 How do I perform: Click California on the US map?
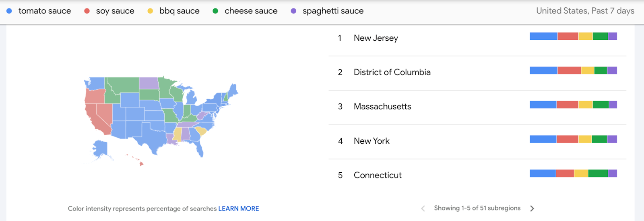point(96,119)
